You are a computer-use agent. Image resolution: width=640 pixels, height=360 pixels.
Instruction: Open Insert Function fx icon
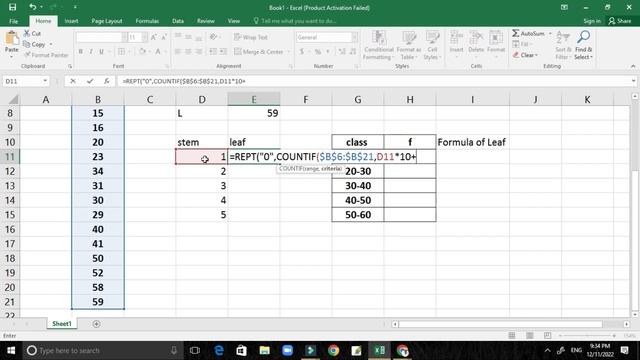tap(107, 81)
